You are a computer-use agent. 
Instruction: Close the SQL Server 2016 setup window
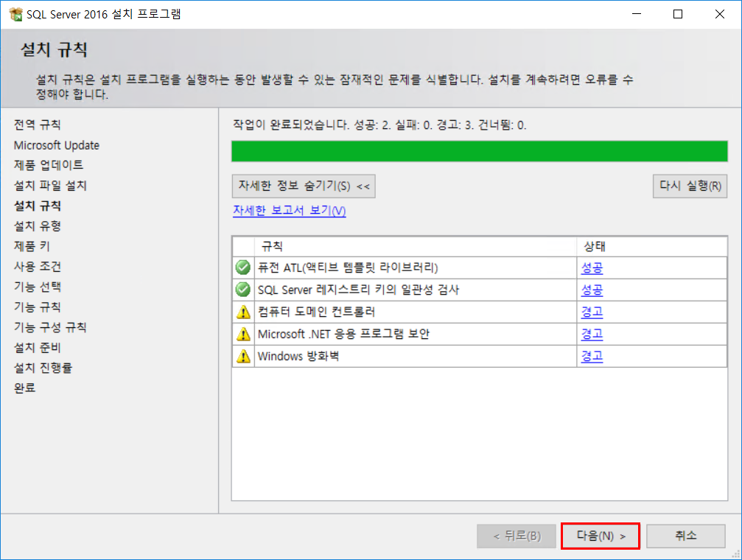point(719,14)
